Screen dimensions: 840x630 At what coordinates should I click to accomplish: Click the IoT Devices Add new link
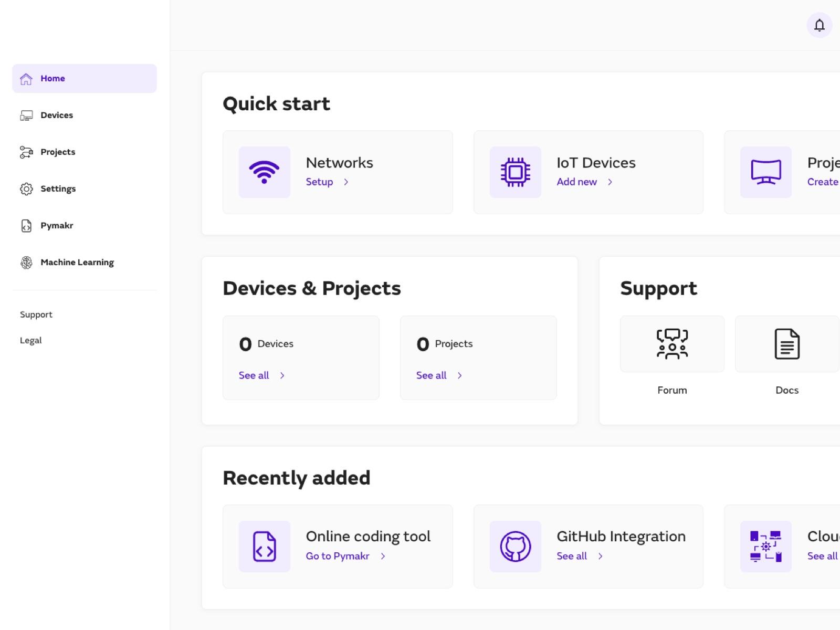pyautogui.click(x=576, y=182)
